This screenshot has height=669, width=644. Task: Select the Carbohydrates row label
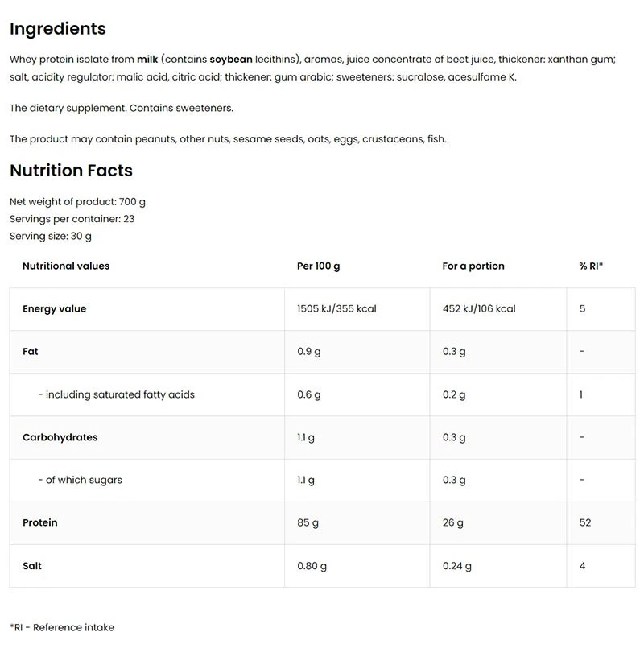tap(60, 438)
